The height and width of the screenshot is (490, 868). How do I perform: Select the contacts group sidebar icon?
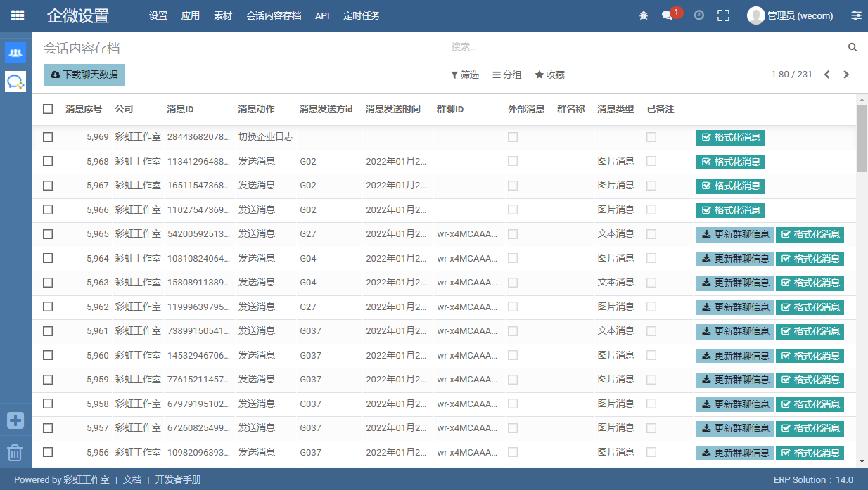(x=15, y=53)
